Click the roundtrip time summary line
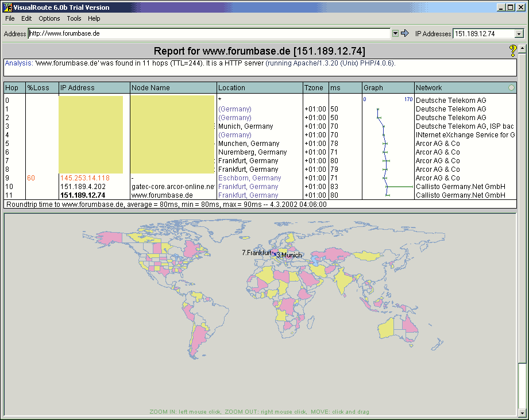The image size is (529, 420). pyautogui.click(x=167, y=205)
